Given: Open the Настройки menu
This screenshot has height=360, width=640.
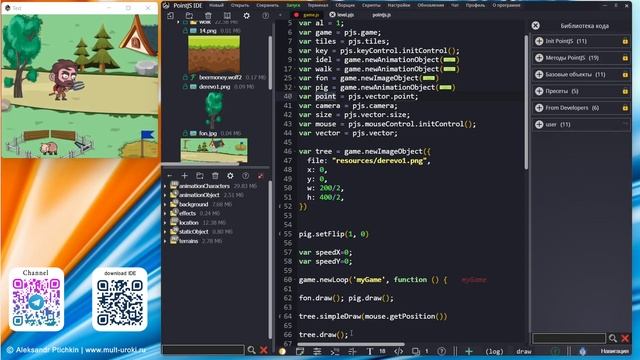Looking at the screenshot, I should 398,5.
